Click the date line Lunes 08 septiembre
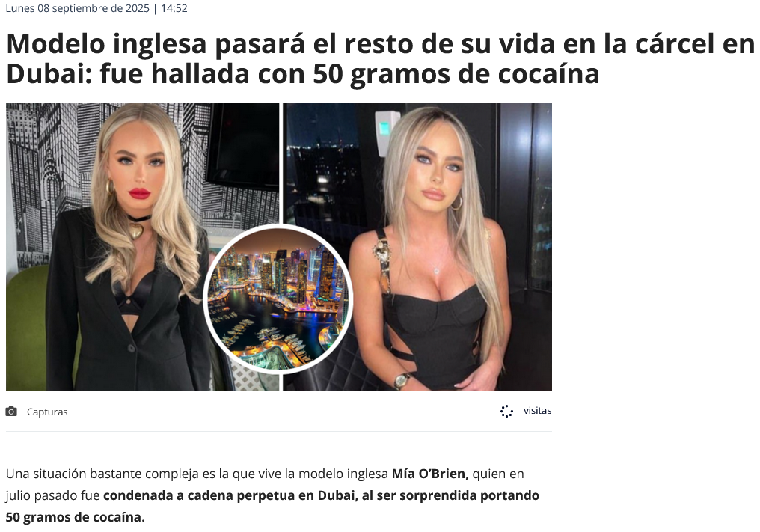760x532 pixels. point(78,8)
